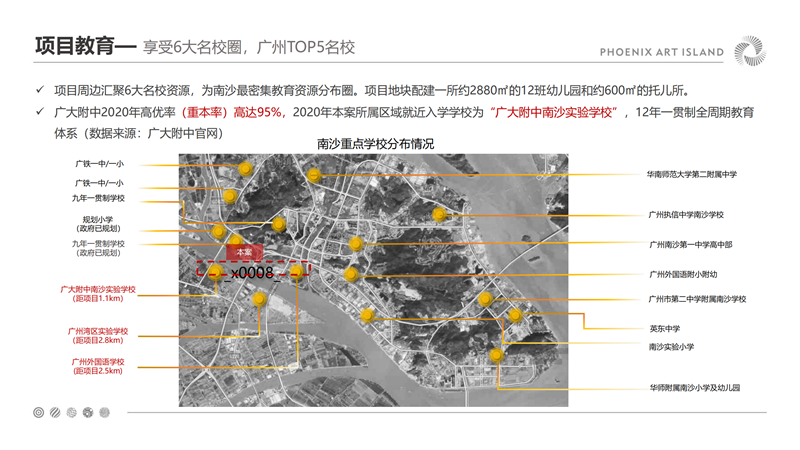Click the 广州南沙第一中学高中部 label
800x450 pixels.
point(690,244)
